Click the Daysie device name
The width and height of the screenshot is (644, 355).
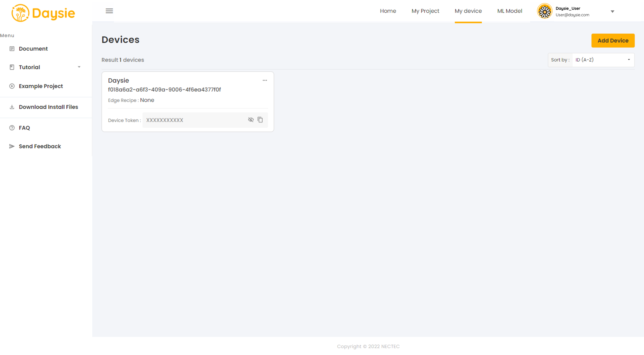tap(119, 80)
